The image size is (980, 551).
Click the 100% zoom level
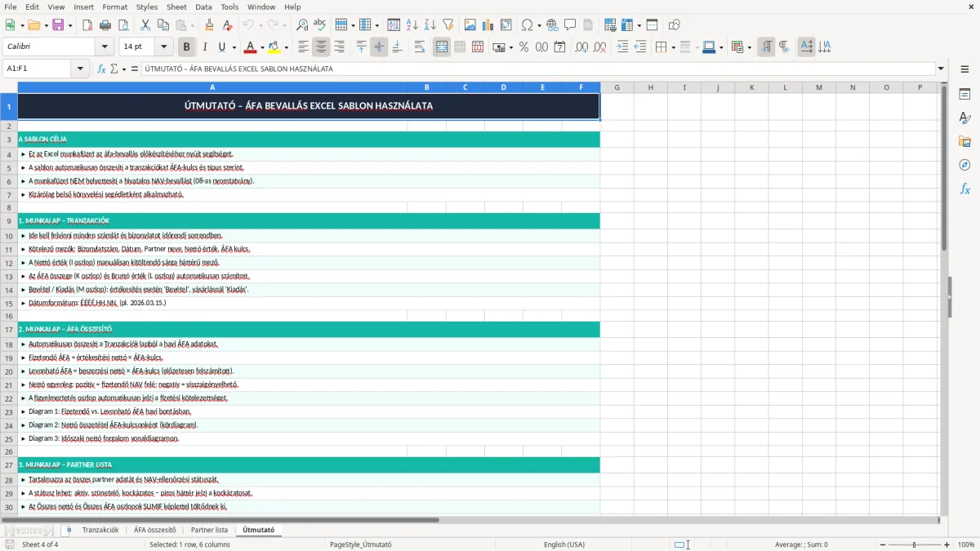(966, 544)
